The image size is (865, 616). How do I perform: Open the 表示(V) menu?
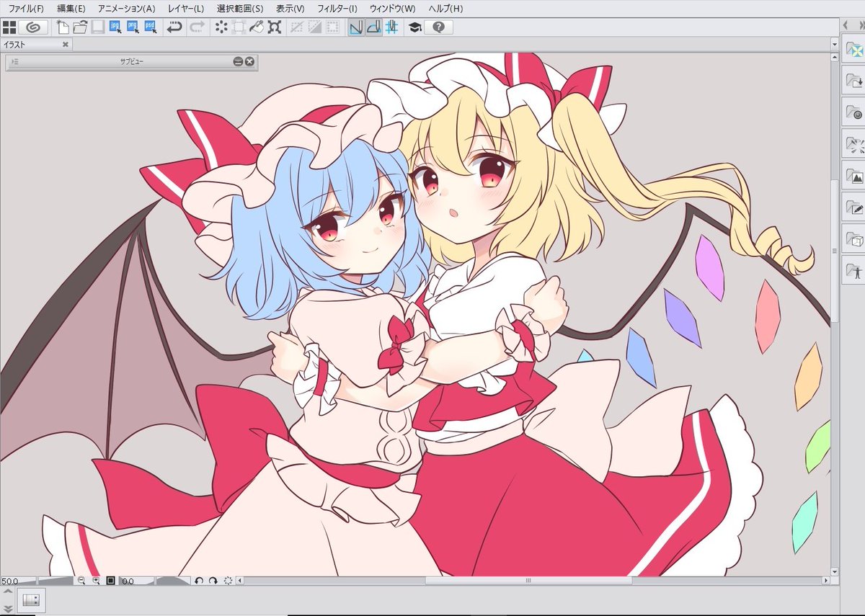(x=290, y=9)
